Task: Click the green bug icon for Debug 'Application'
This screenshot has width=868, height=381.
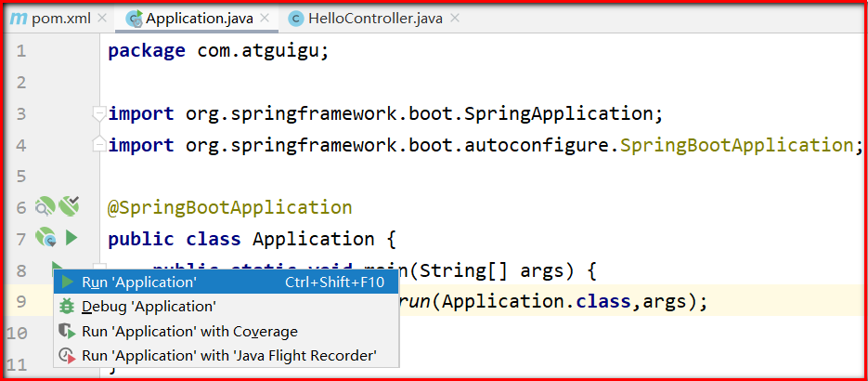Action: point(67,307)
